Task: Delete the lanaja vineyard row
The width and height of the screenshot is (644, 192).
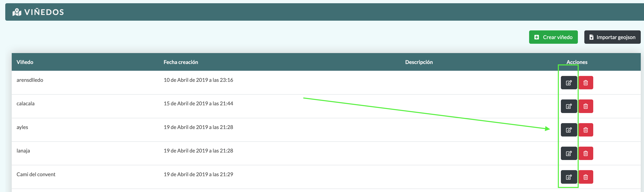Action: click(586, 153)
